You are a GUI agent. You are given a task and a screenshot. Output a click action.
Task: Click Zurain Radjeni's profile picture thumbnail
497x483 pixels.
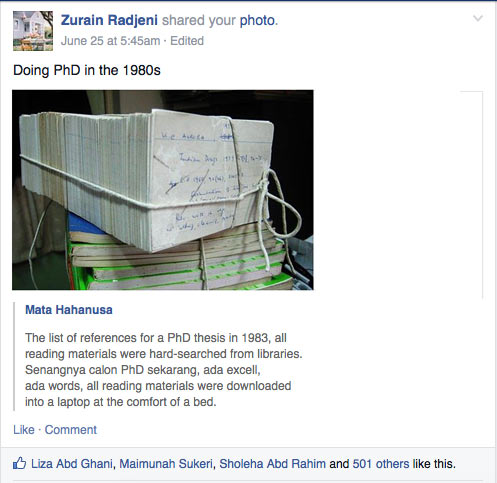33,31
